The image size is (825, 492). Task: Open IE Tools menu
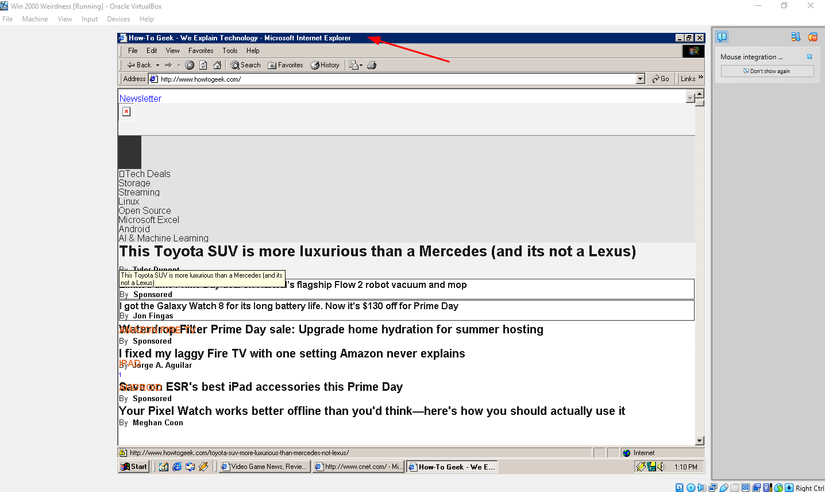[x=230, y=51]
